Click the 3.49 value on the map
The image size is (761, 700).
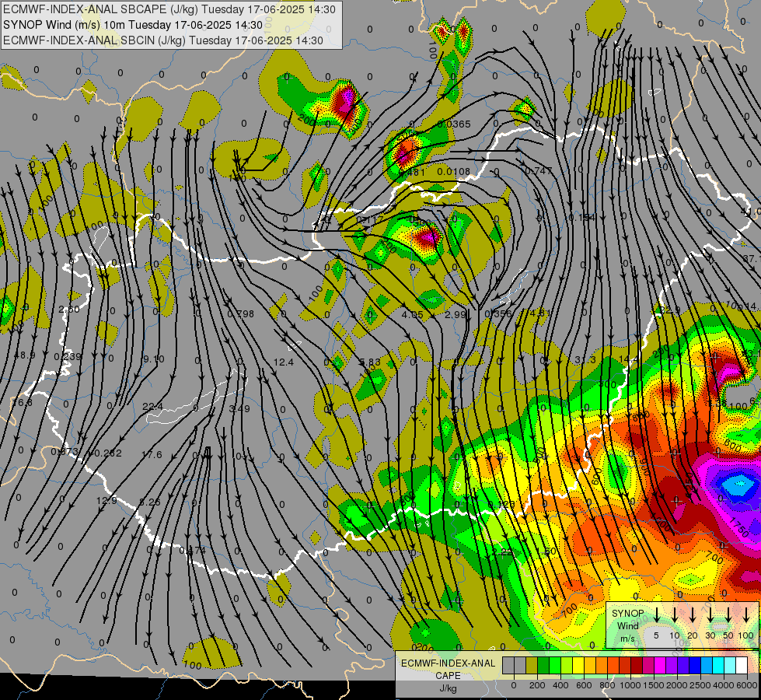[x=239, y=408]
